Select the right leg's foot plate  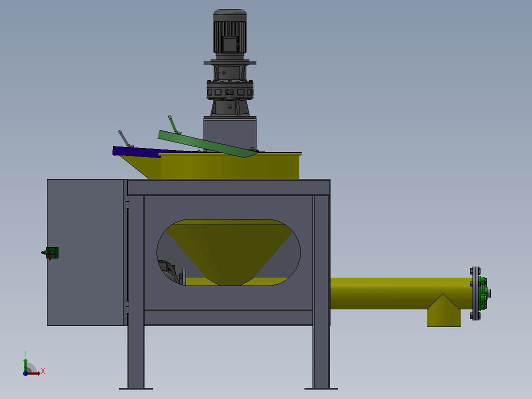[x=321, y=388]
